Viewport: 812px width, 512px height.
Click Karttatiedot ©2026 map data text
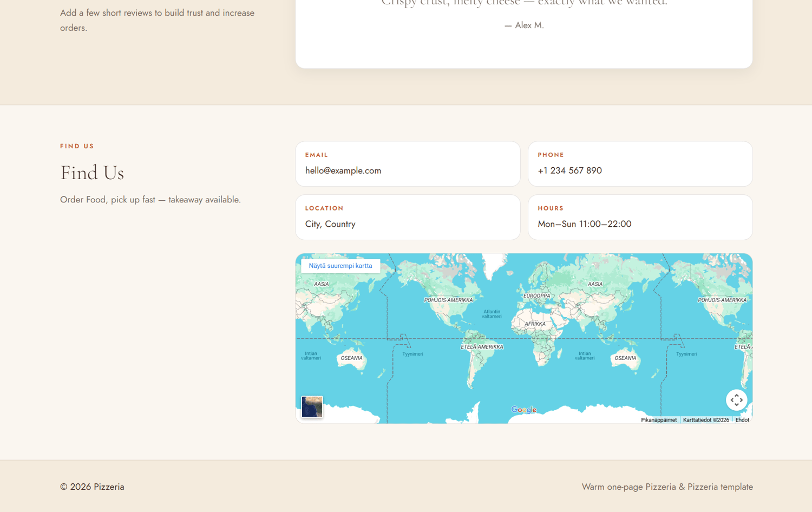tap(706, 420)
